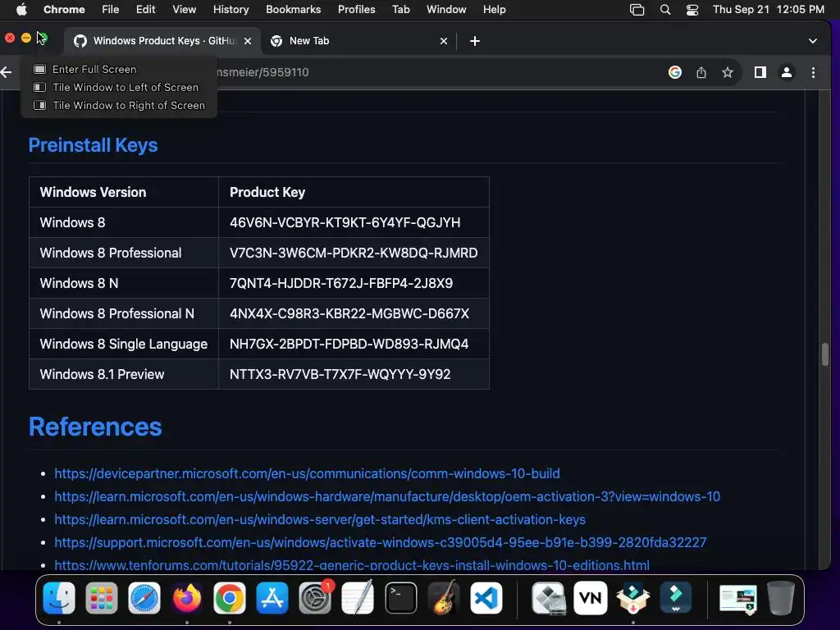Screen dimensions: 840x630
Task: Open Finder from the dock
Action: [x=59, y=598]
